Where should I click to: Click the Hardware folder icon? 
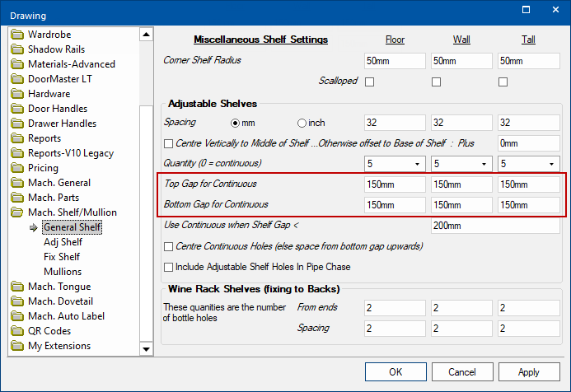[x=17, y=94]
